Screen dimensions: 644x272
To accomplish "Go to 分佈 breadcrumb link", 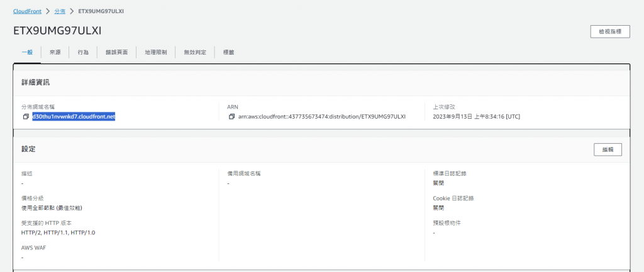I will (60, 11).
